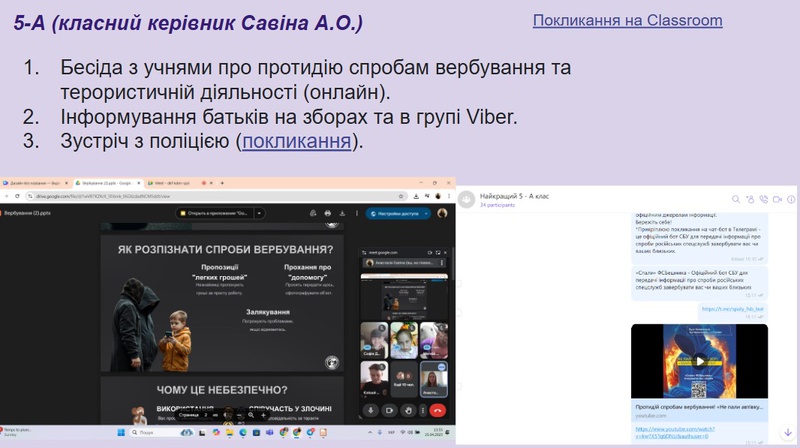Open a new Chrome tab with plus
Viewport: 800px width, 448px height.
pos(222,183)
